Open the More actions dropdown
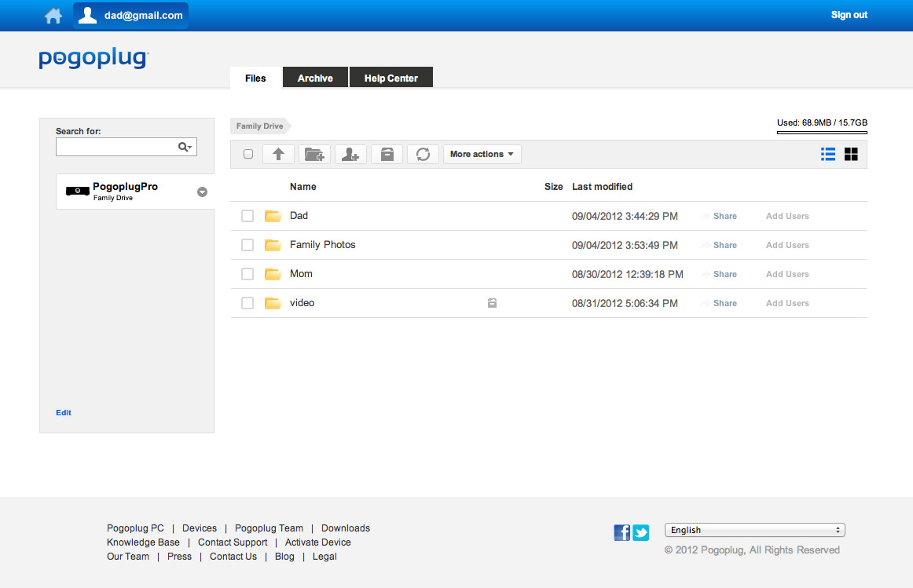Viewport: 913px width, 588px height. [x=482, y=155]
